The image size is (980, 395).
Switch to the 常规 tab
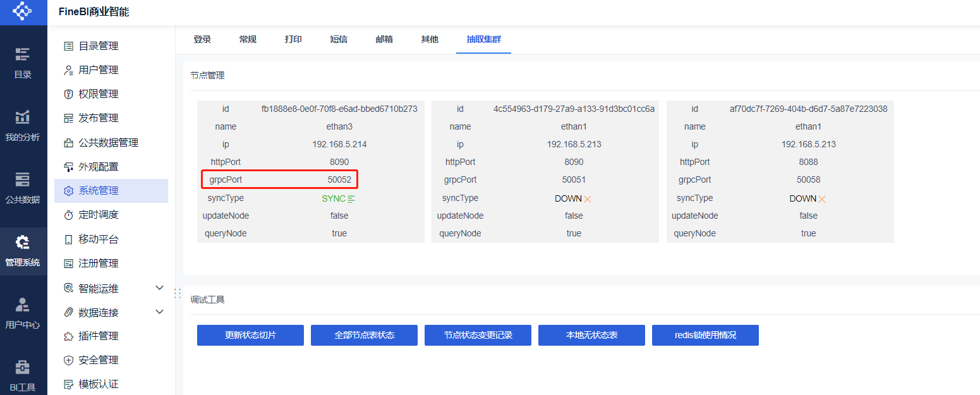pos(248,39)
